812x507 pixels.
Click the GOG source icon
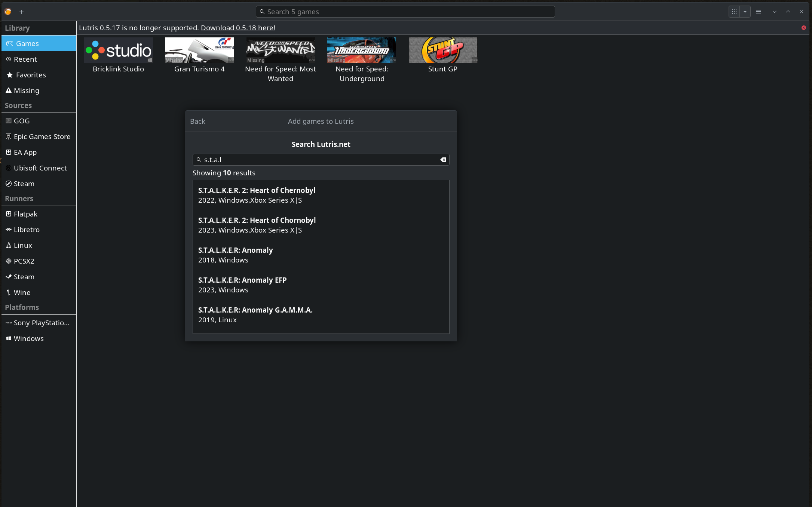click(9, 121)
